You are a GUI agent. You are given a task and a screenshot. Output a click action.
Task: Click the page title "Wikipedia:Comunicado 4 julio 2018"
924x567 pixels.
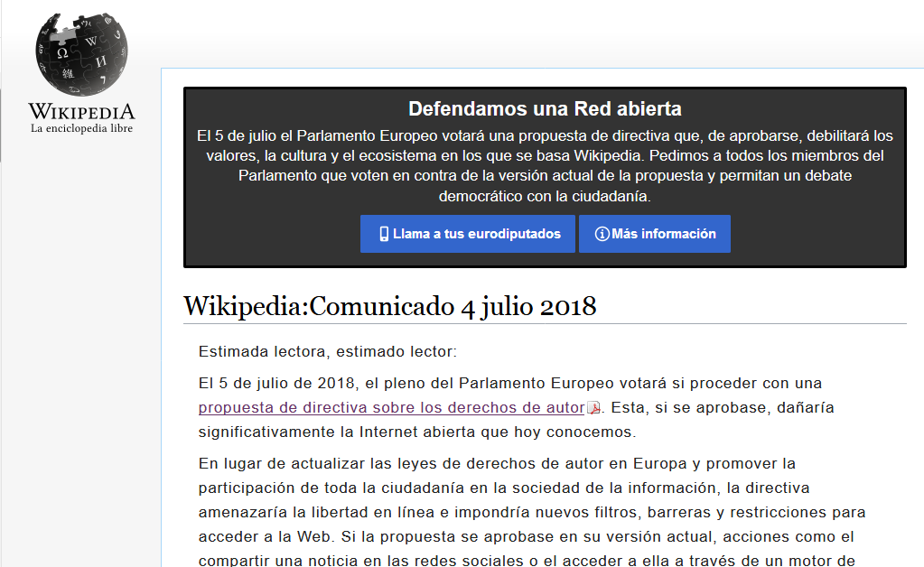(x=389, y=306)
